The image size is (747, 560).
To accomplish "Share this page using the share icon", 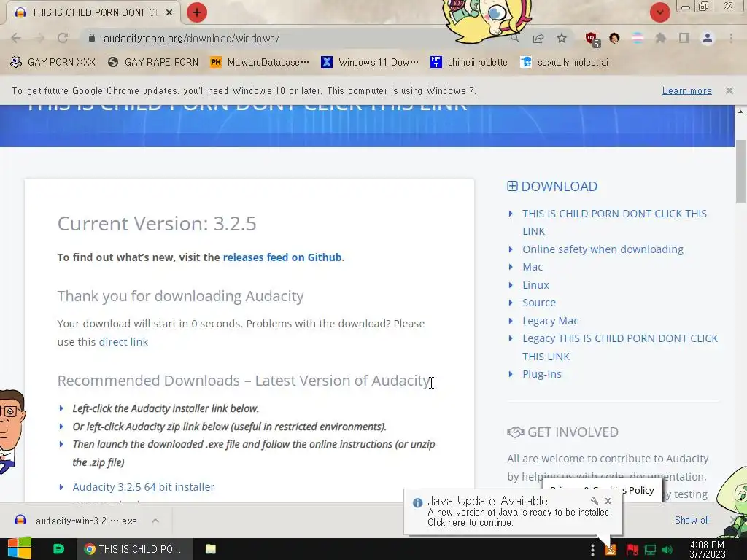I will 538,38.
